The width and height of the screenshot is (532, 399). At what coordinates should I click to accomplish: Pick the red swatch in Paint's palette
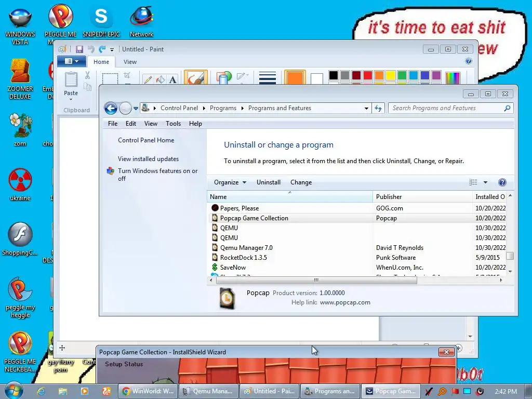click(x=368, y=75)
